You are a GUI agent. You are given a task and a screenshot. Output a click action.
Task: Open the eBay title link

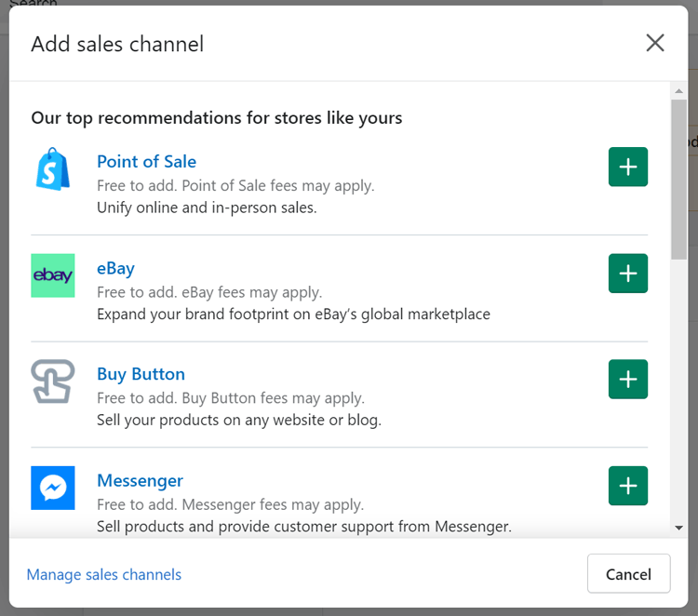pos(115,268)
